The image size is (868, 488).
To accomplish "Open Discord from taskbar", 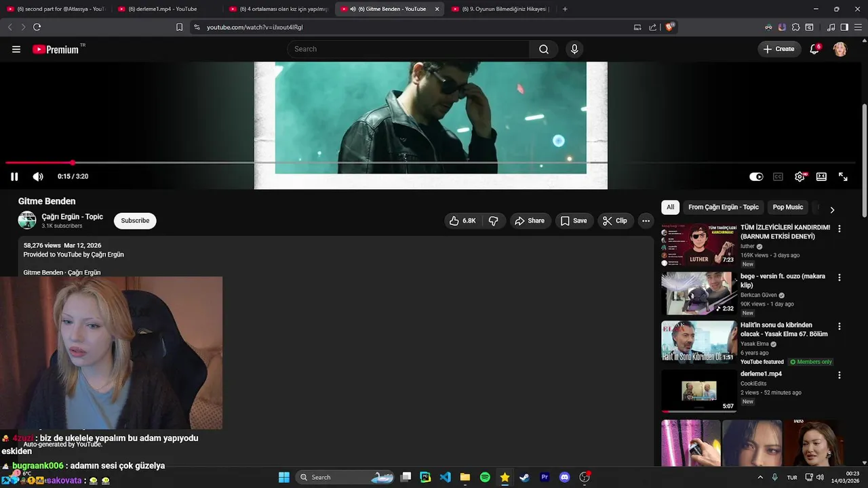I will 564,477.
